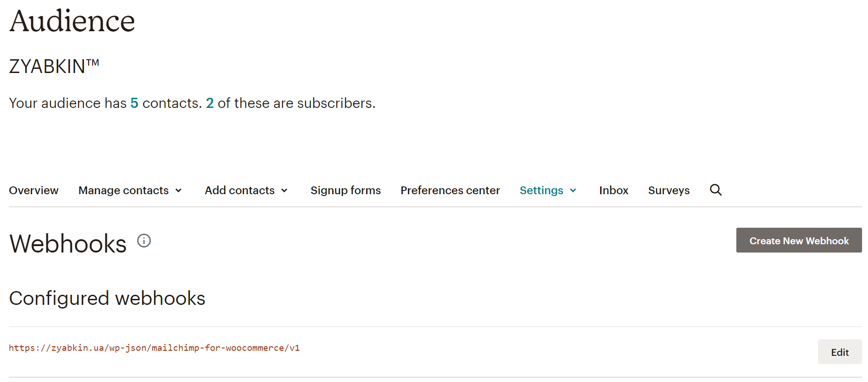Click the Webhooks section title

pos(67,243)
